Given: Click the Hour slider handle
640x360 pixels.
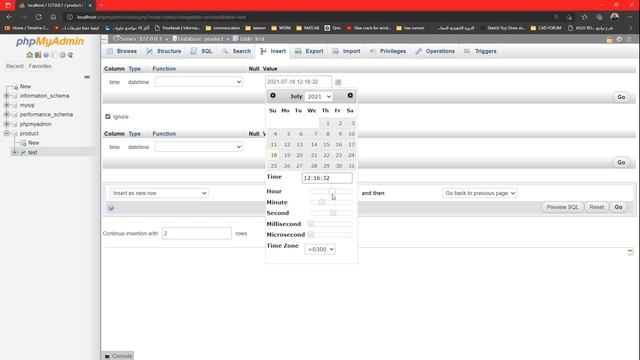Looking at the screenshot, I should click(x=332, y=191).
